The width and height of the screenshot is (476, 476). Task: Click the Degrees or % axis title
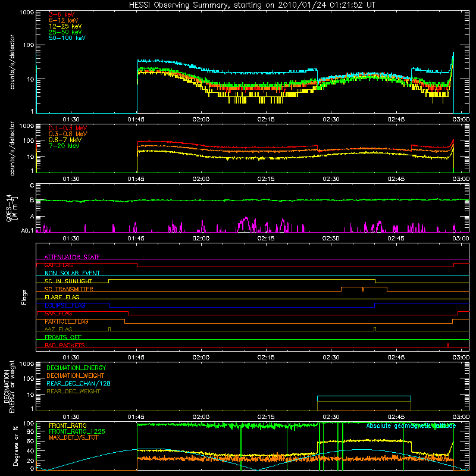pyautogui.click(x=15, y=446)
